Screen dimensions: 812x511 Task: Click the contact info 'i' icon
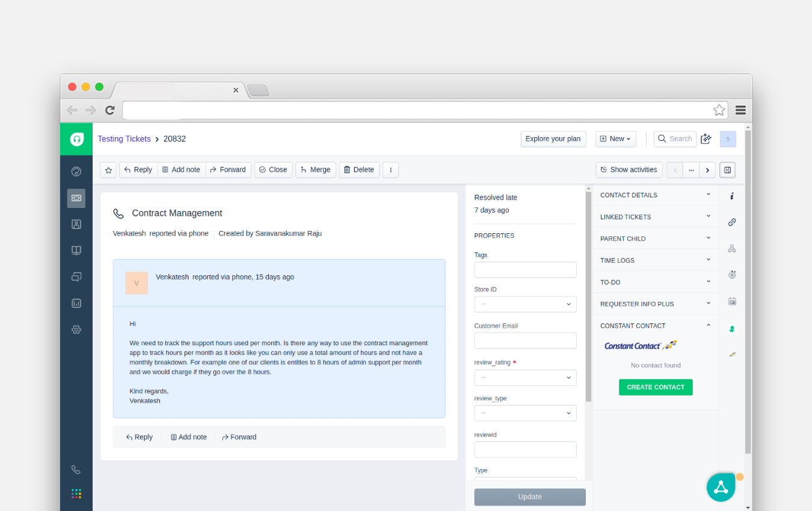732,196
